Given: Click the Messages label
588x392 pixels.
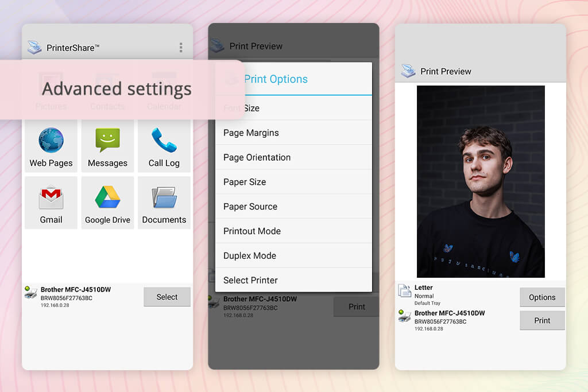Looking at the screenshot, I should (107, 163).
